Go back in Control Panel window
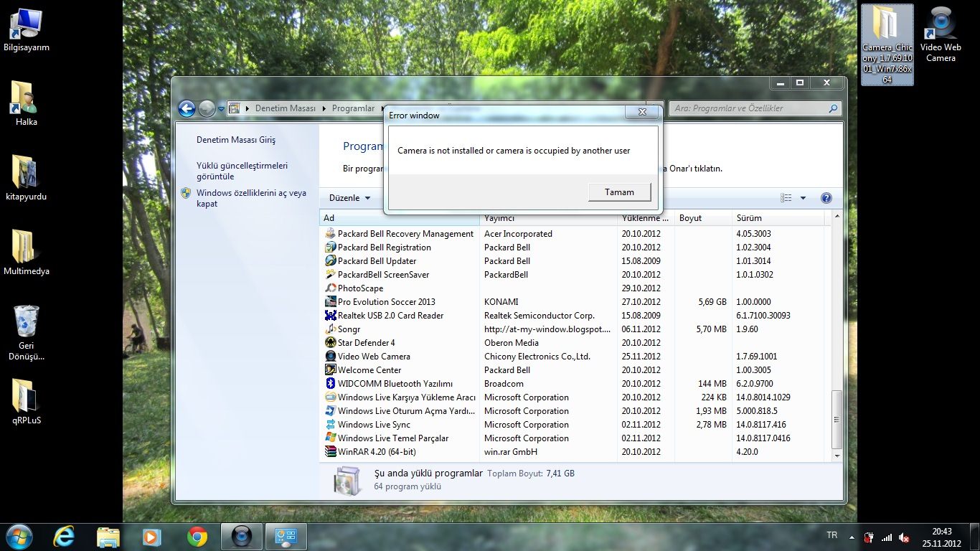Screen dimensions: 980x551 pos(187,108)
